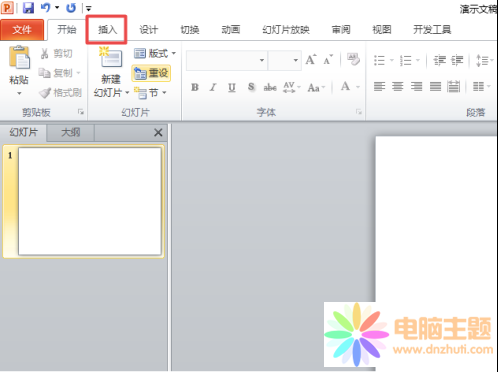The width and height of the screenshot is (498, 372).
Task: Click the Undo arrow icon
Action: [x=46, y=8]
